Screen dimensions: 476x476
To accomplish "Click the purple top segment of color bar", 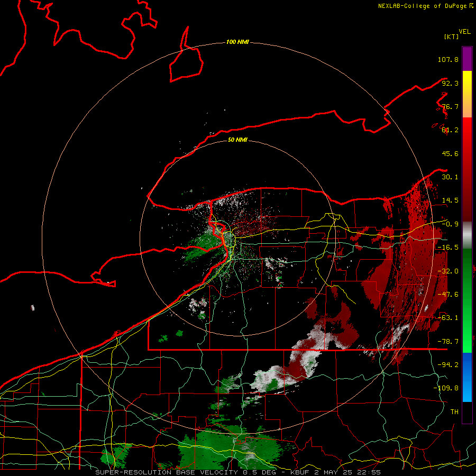I will pyautogui.click(x=467, y=59).
